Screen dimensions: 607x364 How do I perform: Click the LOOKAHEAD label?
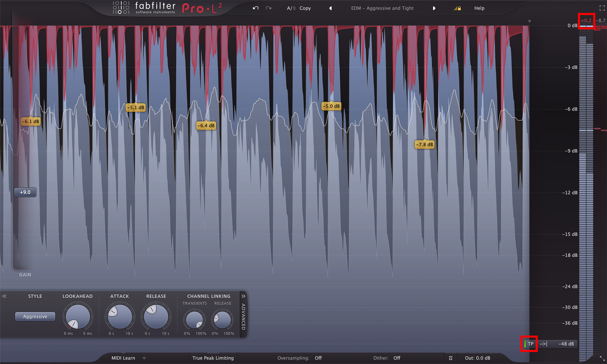point(77,296)
